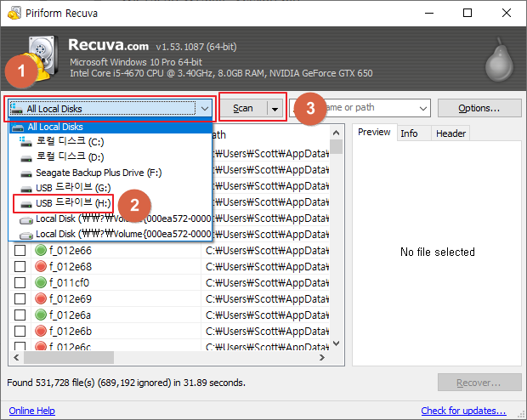Viewport: 527px width, 420px height.
Task: Select the checkbox for f_012e6a
Action: tap(20, 315)
